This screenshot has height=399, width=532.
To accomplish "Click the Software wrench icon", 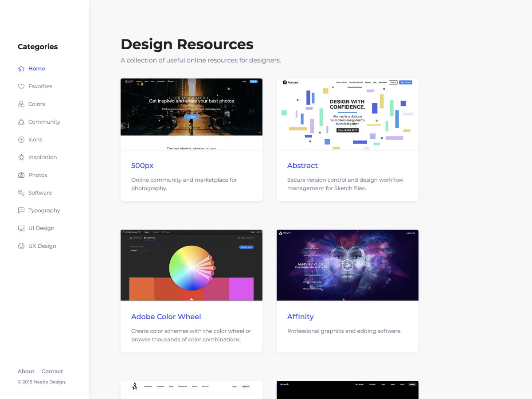I will pos(21,193).
